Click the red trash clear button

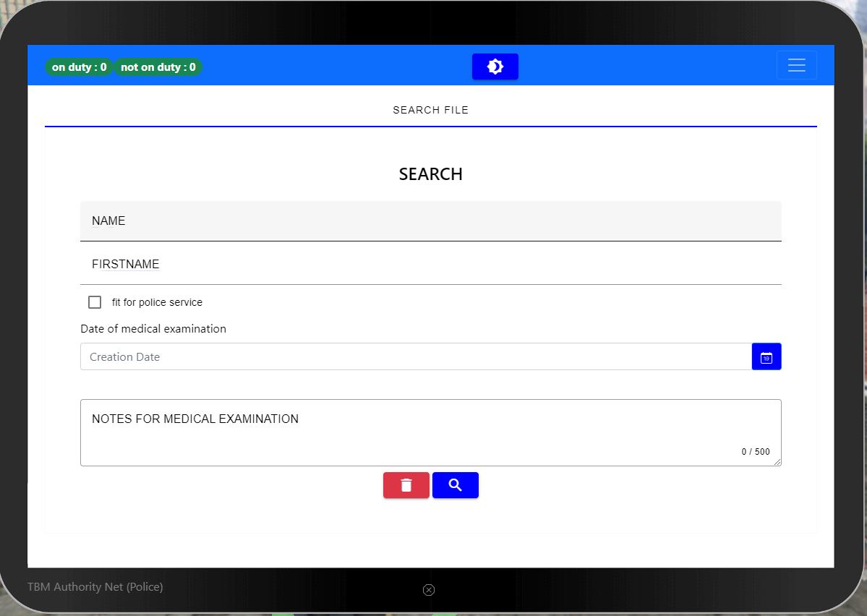(406, 485)
